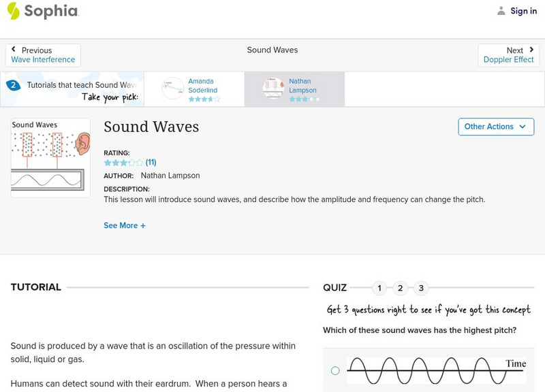
Task: Open the Other Actions dropdown
Action: click(495, 127)
